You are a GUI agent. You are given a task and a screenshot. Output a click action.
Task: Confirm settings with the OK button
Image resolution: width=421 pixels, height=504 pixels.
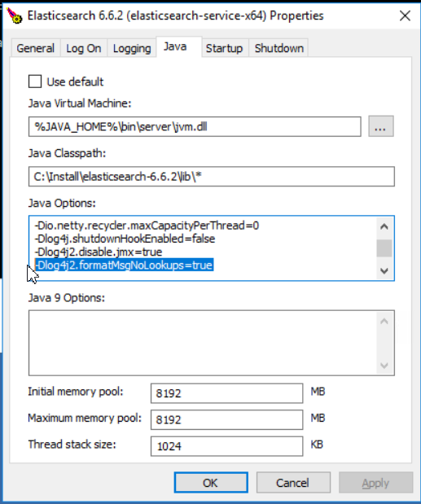click(211, 483)
